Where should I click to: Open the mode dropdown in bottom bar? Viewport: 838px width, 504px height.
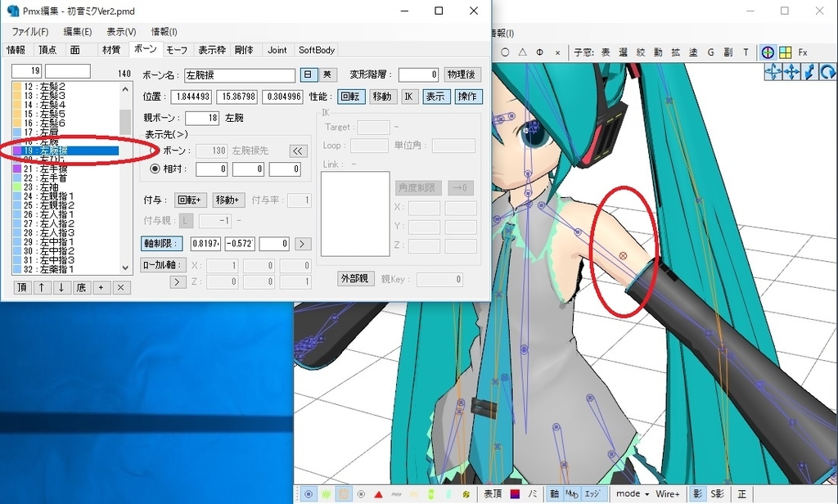(633, 494)
